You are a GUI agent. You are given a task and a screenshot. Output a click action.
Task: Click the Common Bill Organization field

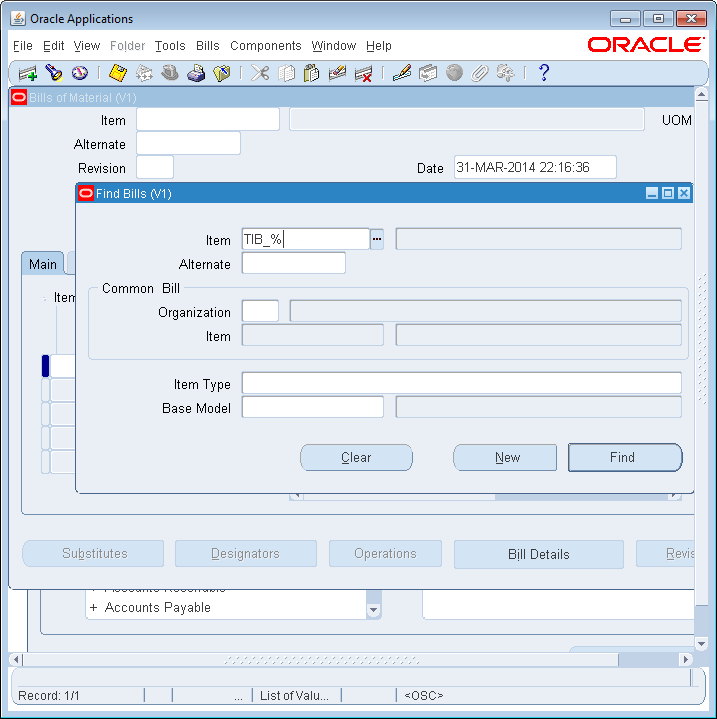coord(260,311)
